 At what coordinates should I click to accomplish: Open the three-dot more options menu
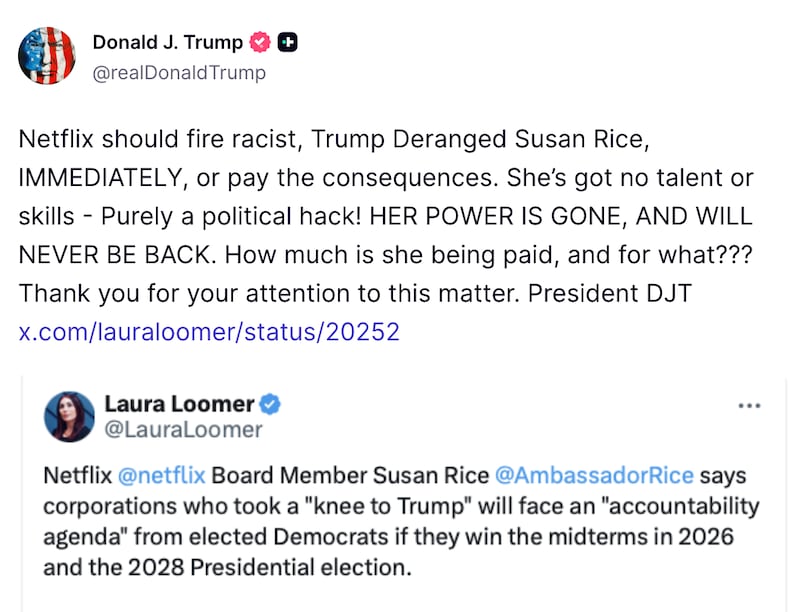(748, 407)
